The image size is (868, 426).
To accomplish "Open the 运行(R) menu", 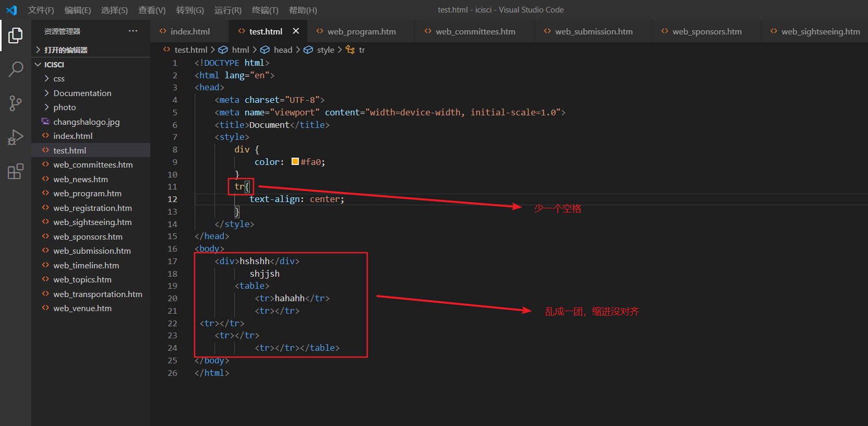I will [228, 10].
